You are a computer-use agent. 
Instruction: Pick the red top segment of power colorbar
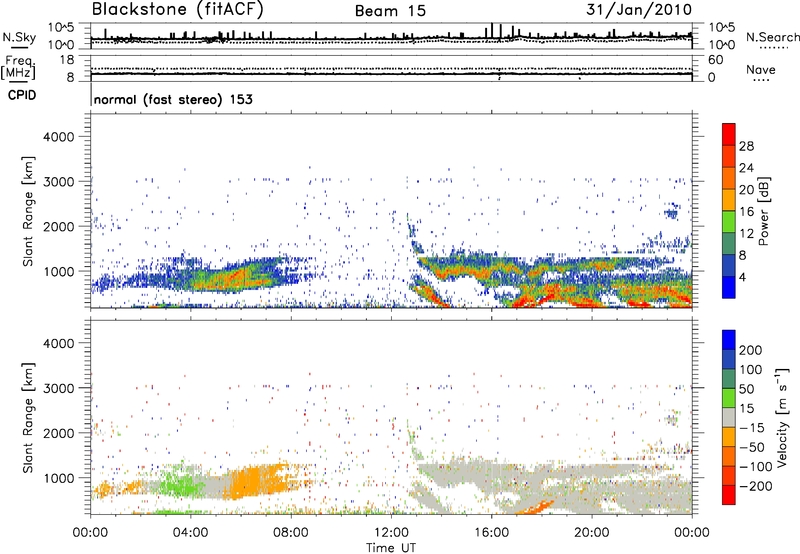[x=729, y=135]
